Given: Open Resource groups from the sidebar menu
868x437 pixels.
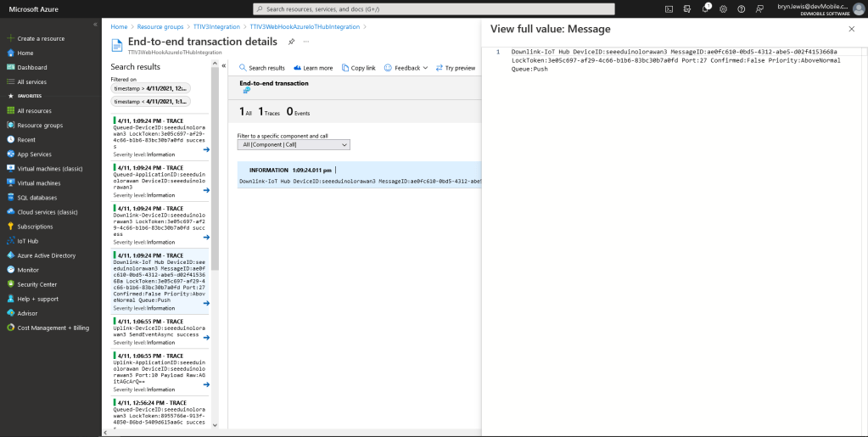Looking at the screenshot, I should click(x=40, y=125).
